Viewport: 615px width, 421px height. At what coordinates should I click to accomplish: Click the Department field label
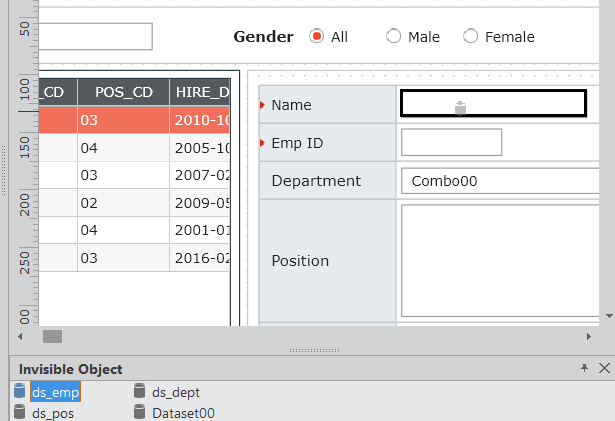(x=316, y=181)
